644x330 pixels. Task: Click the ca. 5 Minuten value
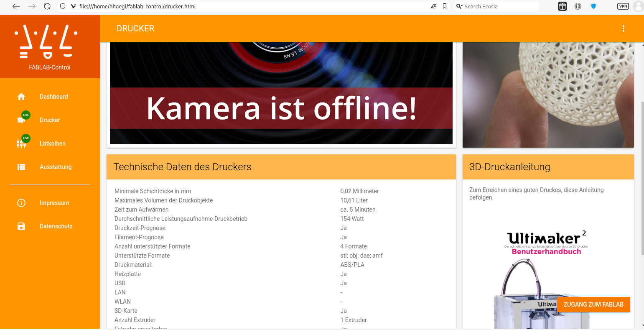click(358, 210)
